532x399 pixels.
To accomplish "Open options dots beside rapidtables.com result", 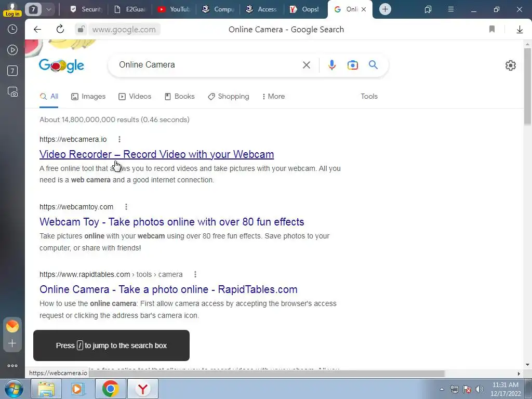I will coord(195,274).
